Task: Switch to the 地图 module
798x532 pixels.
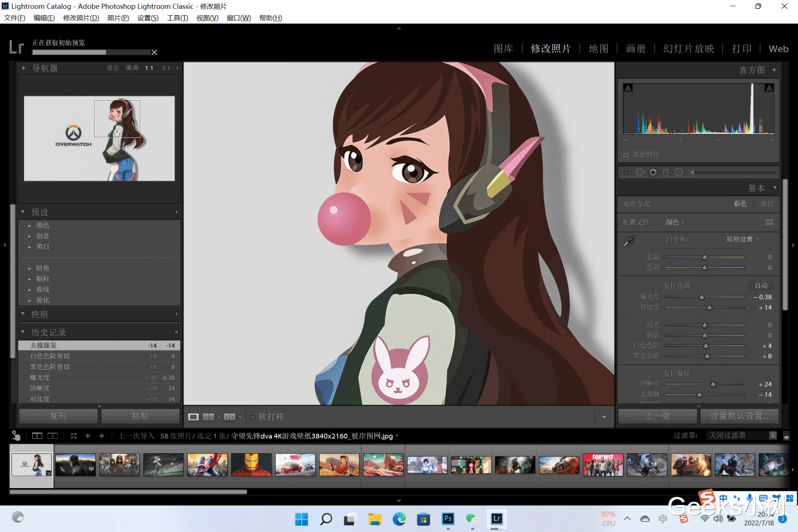Action: tap(598, 48)
